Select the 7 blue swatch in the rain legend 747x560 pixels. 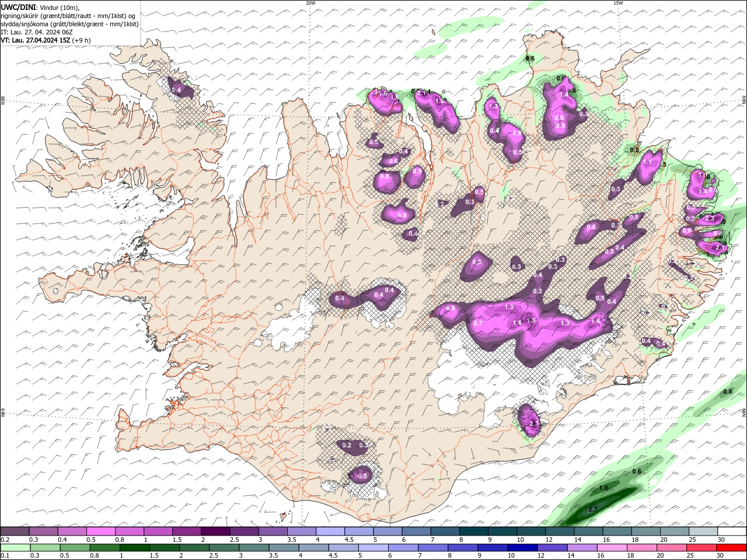coord(432,548)
